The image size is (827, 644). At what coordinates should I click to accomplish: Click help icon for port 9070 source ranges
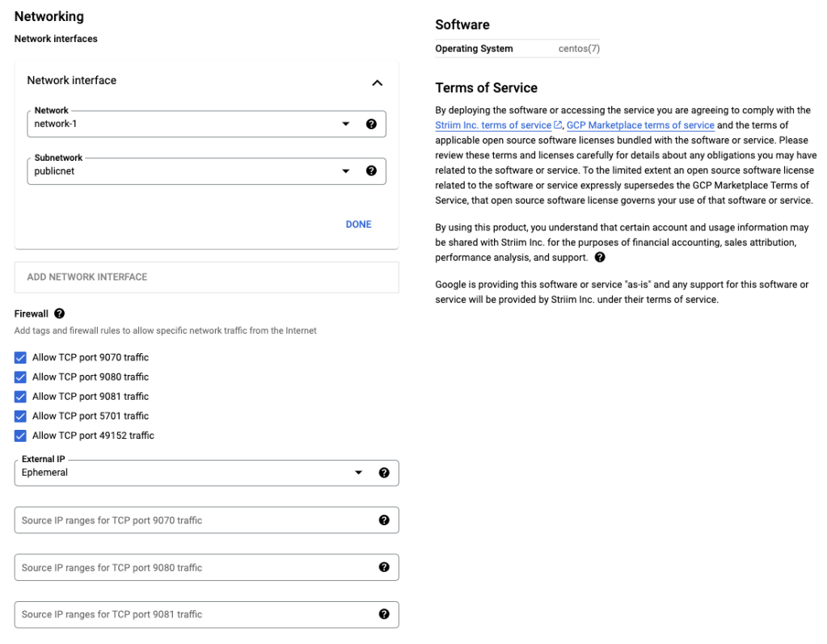(384, 520)
